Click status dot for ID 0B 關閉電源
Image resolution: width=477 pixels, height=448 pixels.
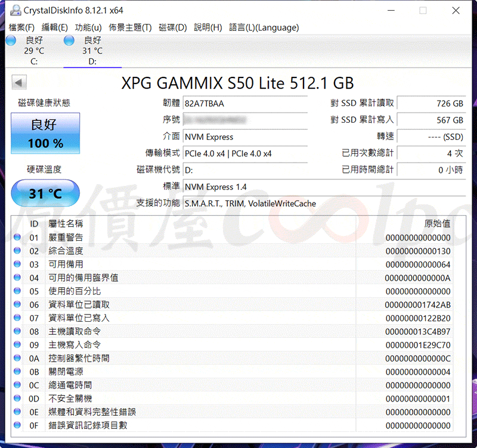coord(17,371)
